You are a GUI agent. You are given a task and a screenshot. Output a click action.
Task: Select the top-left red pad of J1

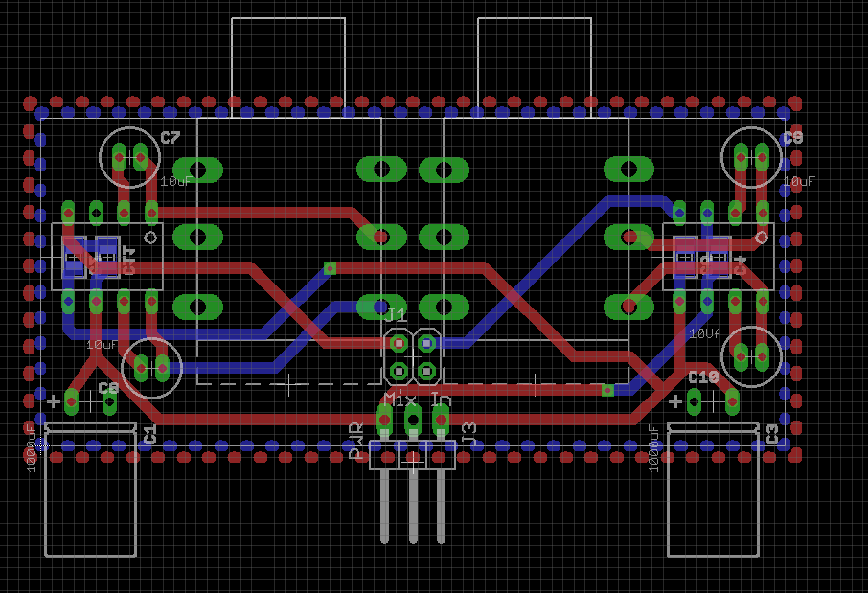399,343
